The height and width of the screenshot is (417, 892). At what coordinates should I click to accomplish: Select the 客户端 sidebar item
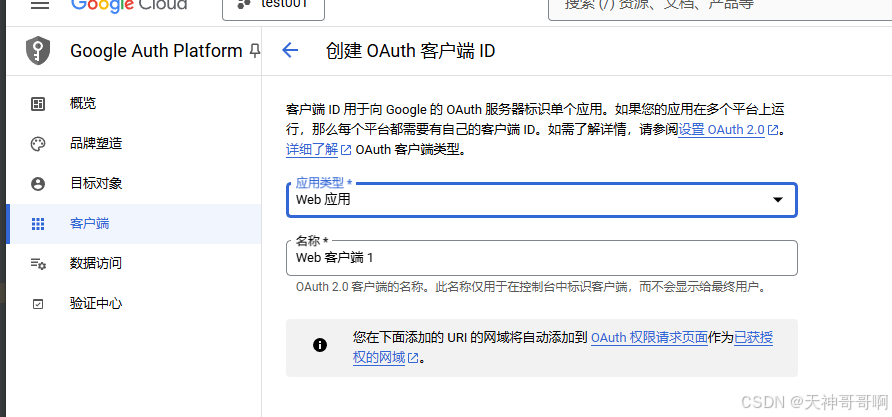coord(134,224)
